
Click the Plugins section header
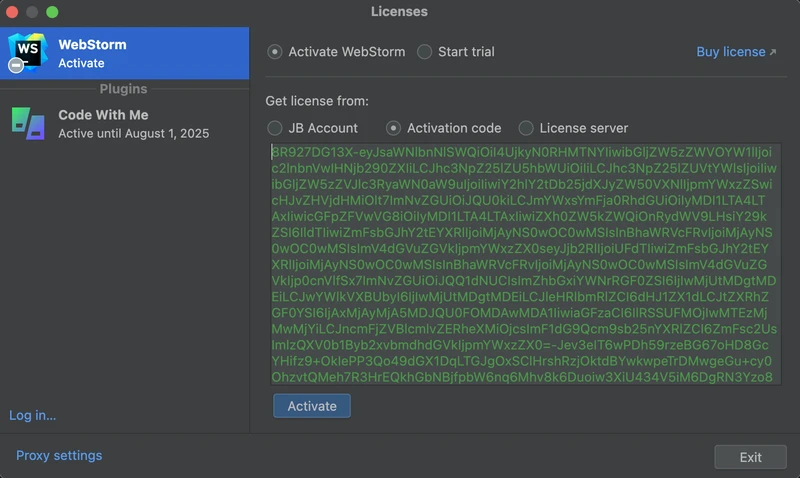[x=123, y=89]
